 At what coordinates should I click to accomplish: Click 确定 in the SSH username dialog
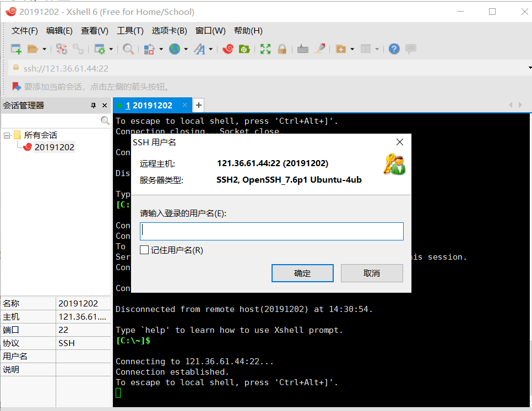[302, 273]
